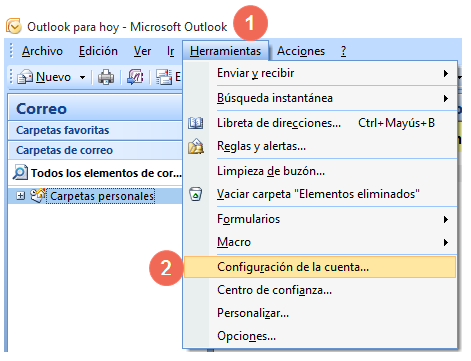Choose Libreta de direcciones...
The width and height of the screenshot is (471, 361).
point(320,123)
